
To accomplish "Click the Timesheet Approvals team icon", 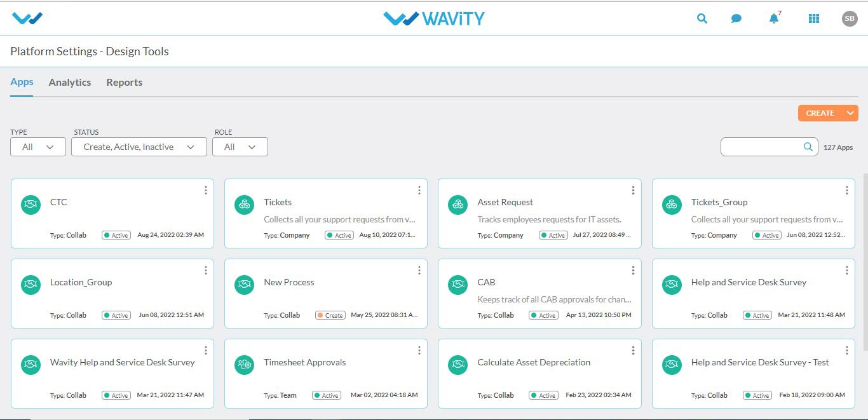I will coord(245,365).
